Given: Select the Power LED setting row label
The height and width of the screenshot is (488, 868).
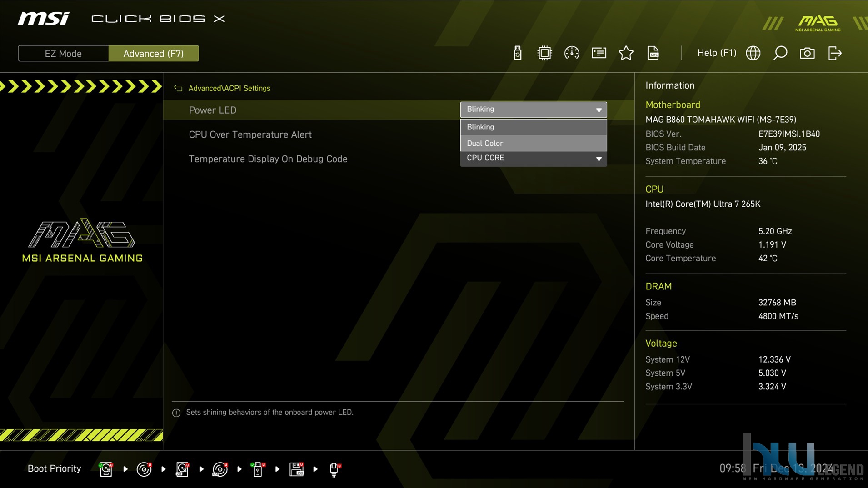Looking at the screenshot, I should click(x=212, y=110).
